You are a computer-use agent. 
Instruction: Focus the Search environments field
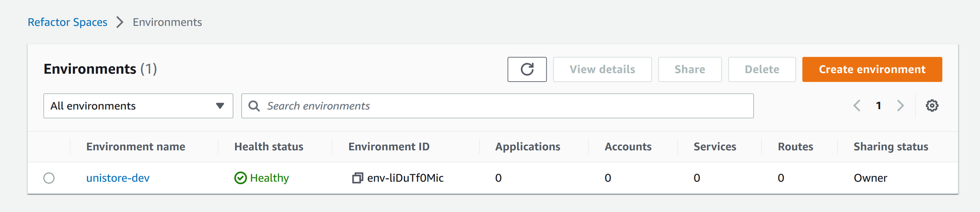tap(497, 106)
